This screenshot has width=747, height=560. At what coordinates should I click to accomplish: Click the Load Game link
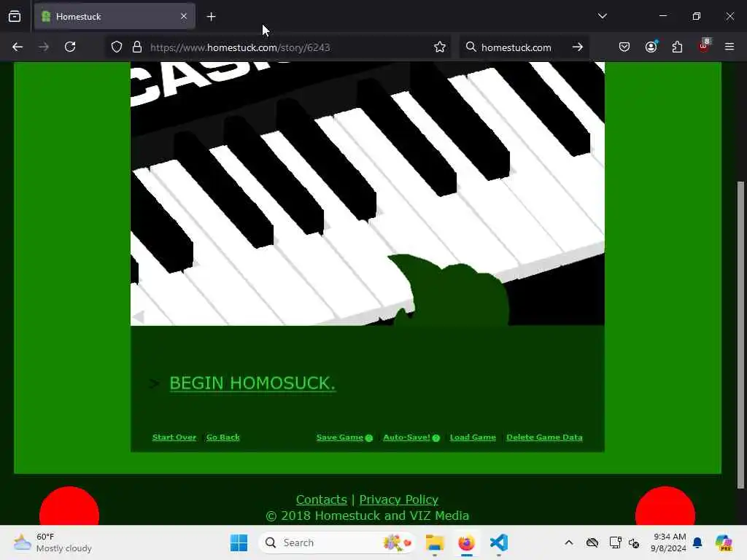473,437
